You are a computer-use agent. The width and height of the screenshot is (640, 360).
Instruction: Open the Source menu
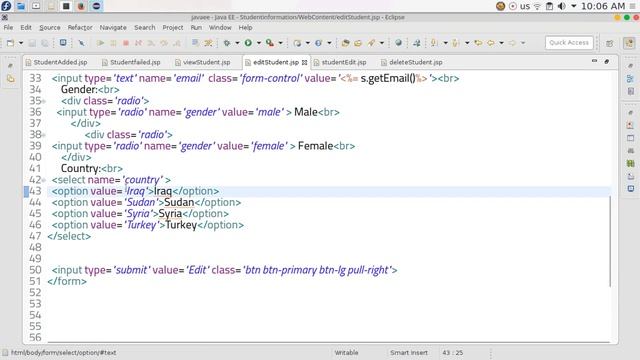pyautogui.click(x=50, y=27)
